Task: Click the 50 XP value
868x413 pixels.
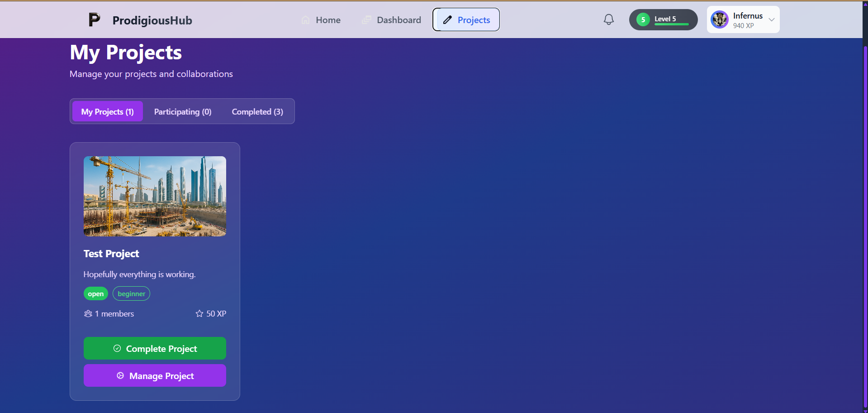Action: (216, 313)
